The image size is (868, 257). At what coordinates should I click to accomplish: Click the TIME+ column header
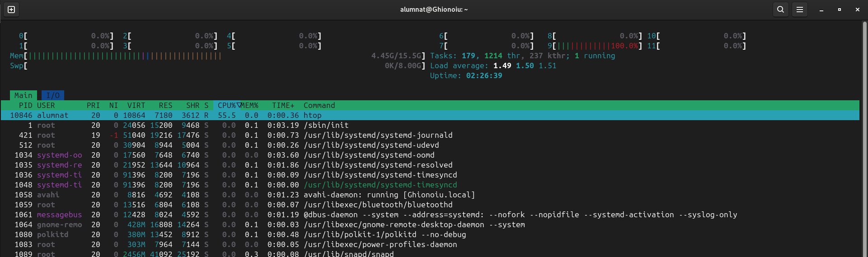pos(283,105)
